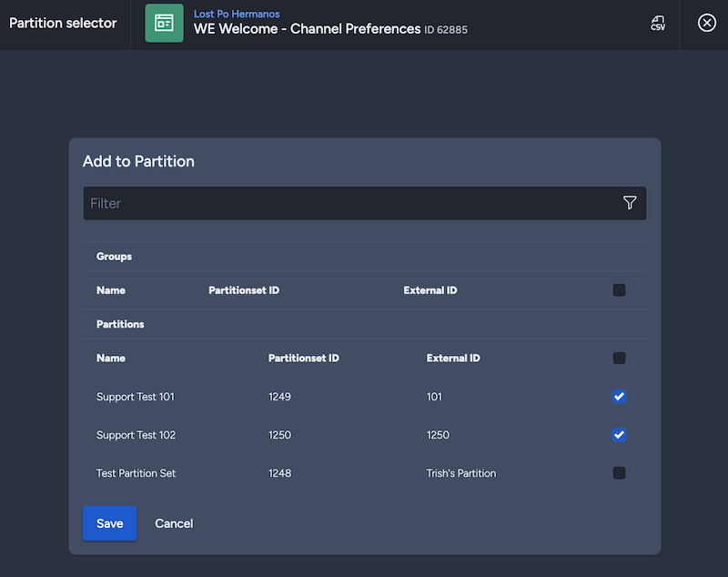The width and height of the screenshot is (728, 577).
Task: Open the filter funnel icon
Action: (x=630, y=203)
